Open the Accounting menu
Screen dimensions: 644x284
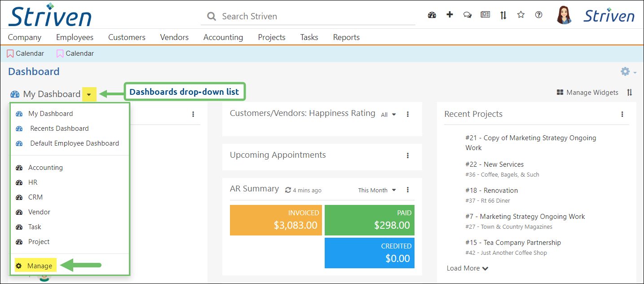pyautogui.click(x=223, y=37)
